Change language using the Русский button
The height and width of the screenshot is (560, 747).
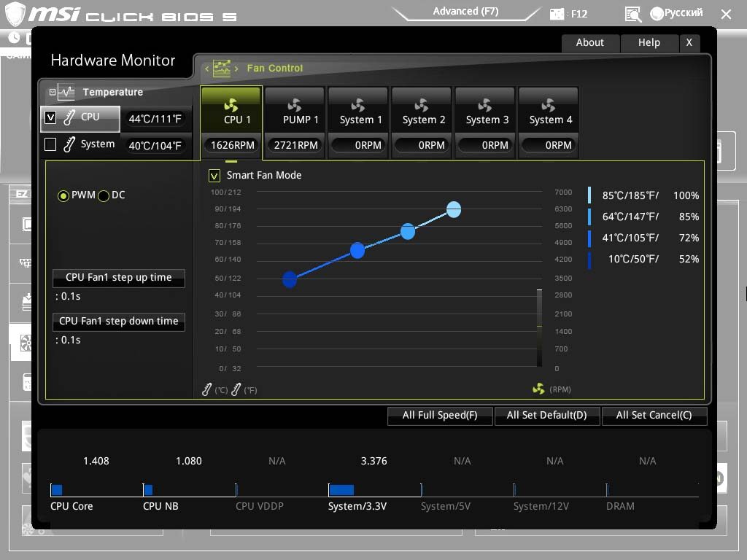[676, 13]
